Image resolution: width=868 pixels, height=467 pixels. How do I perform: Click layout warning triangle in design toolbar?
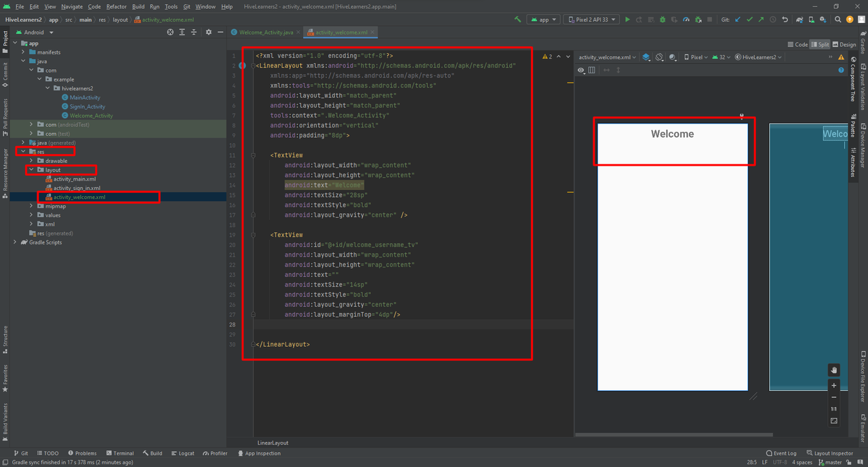[x=841, y=57]
